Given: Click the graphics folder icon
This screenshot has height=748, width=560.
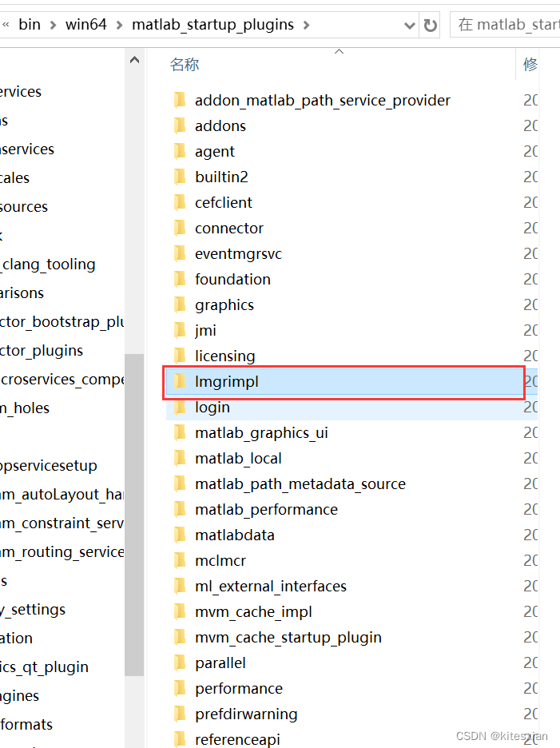Looking at the screenshot, I should (x=180, y=304).
